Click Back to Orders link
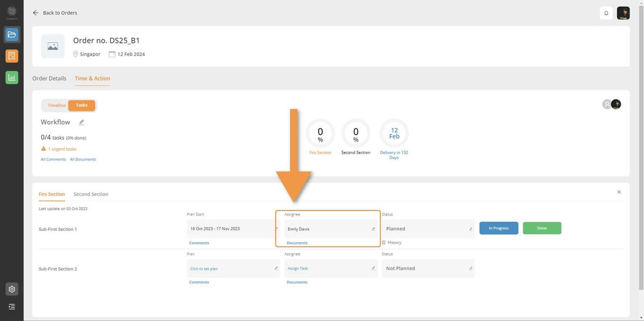Viewport: 644px width, 321px height. (x=60, y=13)
